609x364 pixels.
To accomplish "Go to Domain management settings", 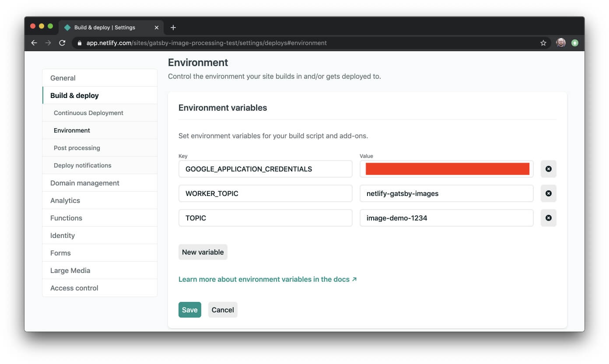I will pos(85,183).
